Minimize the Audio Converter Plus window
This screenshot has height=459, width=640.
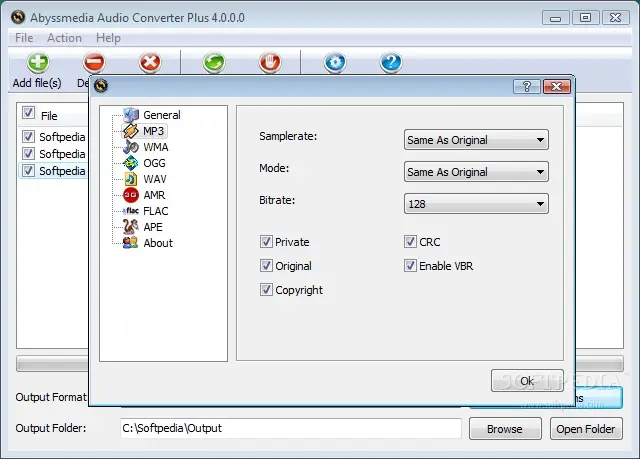point(555,18)
